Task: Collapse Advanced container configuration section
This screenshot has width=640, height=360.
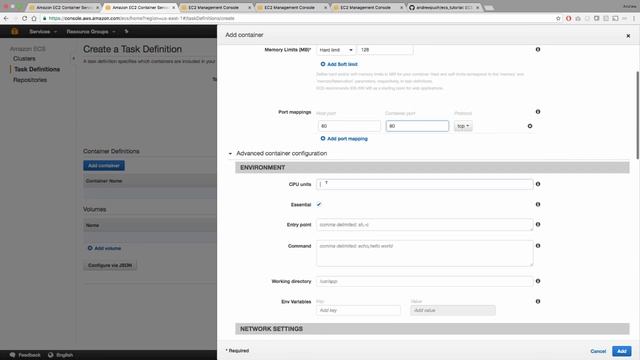Action: pos(230,154)
